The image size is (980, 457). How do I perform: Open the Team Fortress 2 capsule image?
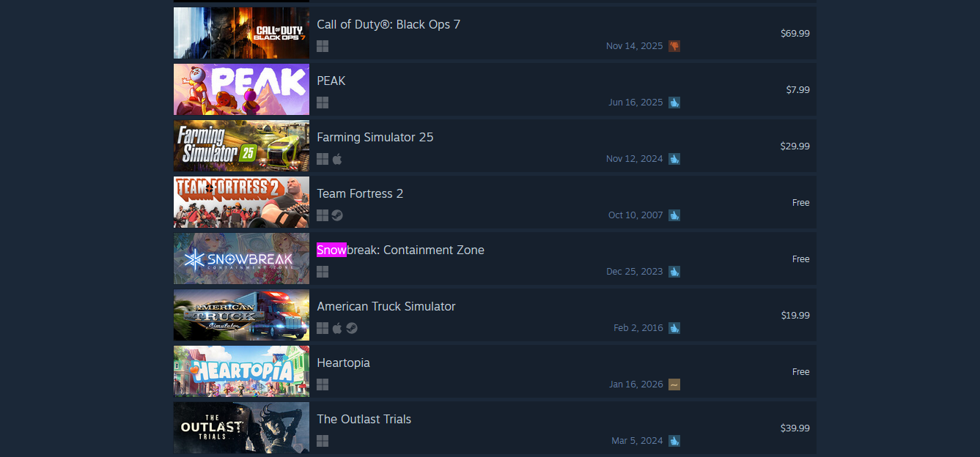click(241, 202)
